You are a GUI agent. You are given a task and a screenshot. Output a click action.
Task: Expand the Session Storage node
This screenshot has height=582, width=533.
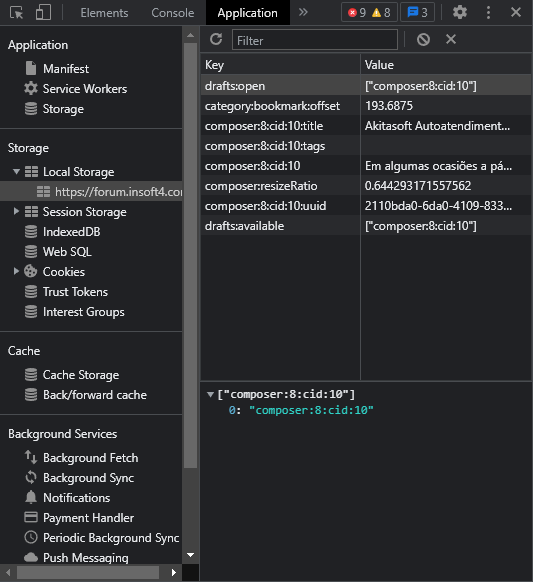point(16,212)
